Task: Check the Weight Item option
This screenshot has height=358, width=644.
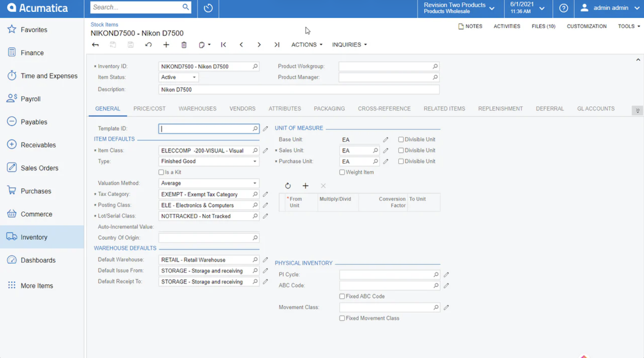Action: pos(342,172)
